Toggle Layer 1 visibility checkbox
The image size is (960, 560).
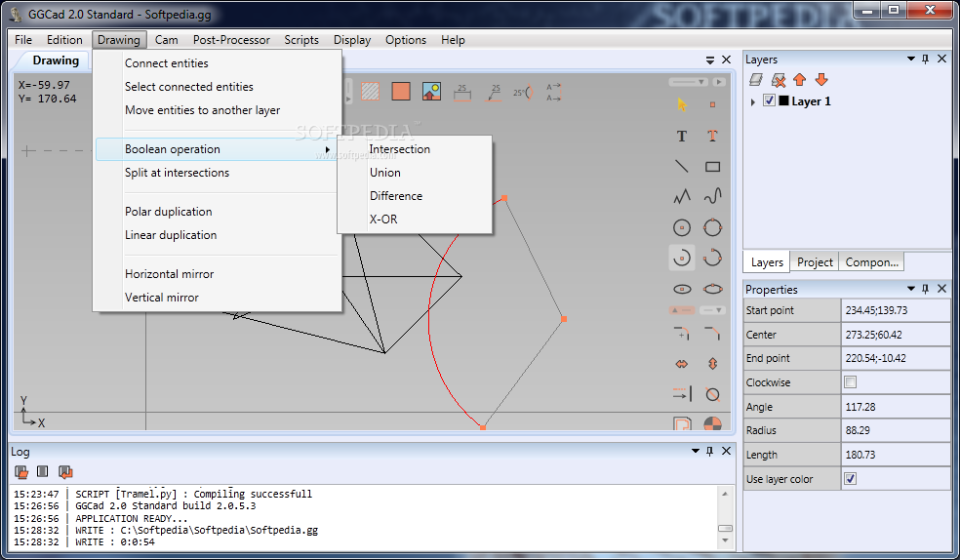point(770,101)
